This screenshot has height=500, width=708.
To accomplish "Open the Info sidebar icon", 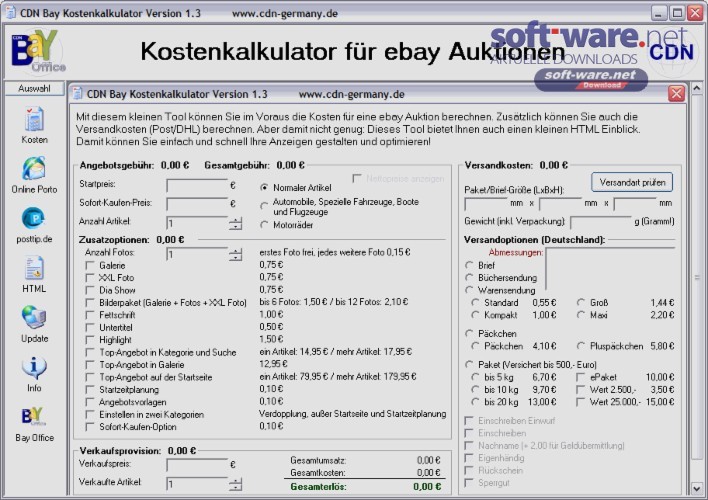I will click(x=34, y=368).
